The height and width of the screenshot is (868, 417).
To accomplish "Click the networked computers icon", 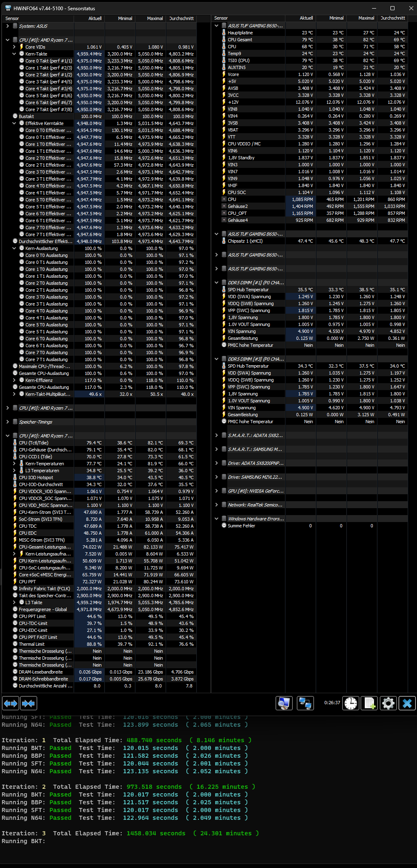I will [x=305, y=703].
